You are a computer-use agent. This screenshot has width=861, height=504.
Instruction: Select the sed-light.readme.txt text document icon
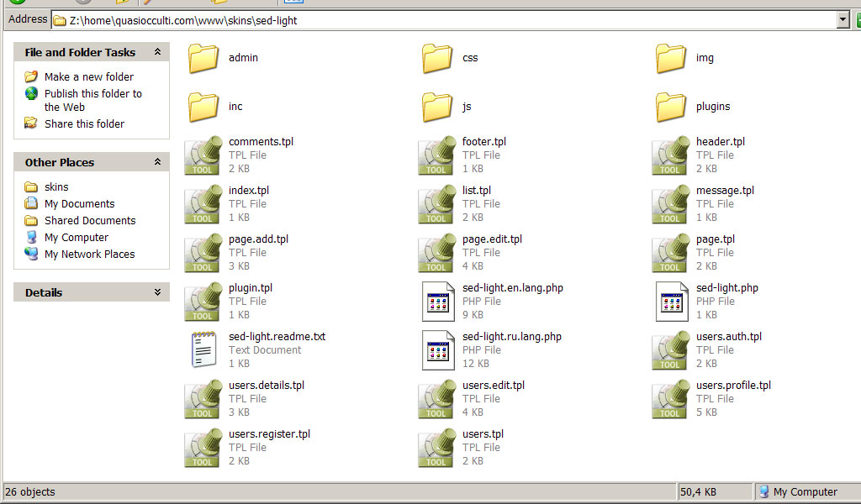(203, 350)
